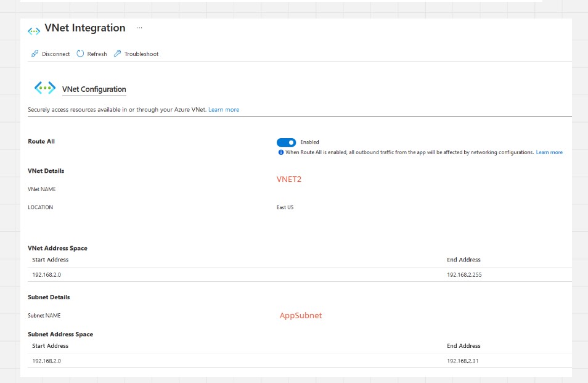Toggle the Route All Enabled switch
Screen dimensions: 588x383
pyautogui.click(x=286, y=142)
